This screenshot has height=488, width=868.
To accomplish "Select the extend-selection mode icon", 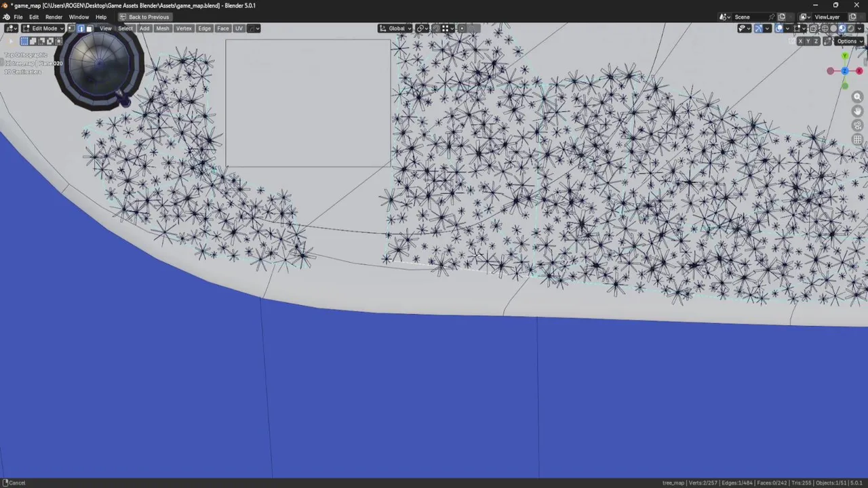I will pyautogui.click(x=33, y=41).
